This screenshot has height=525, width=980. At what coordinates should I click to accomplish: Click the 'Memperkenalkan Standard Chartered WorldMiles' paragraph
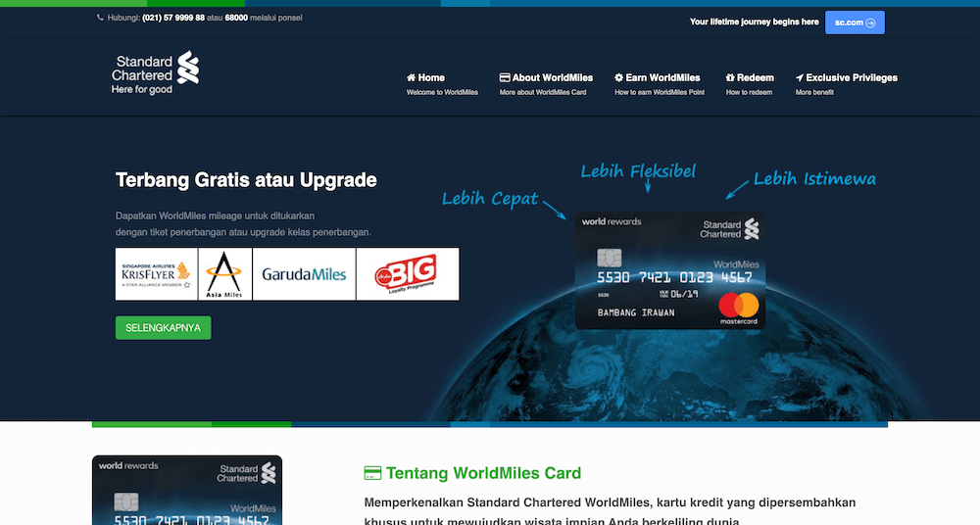click(610, 511)
